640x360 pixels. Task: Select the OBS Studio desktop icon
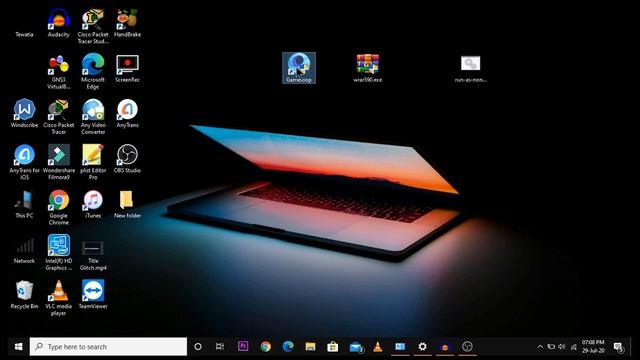pos(127,159)
